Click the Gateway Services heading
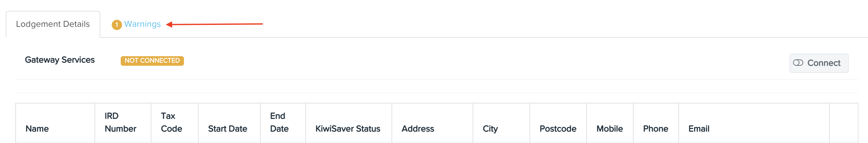 click(x=60, y=60)
